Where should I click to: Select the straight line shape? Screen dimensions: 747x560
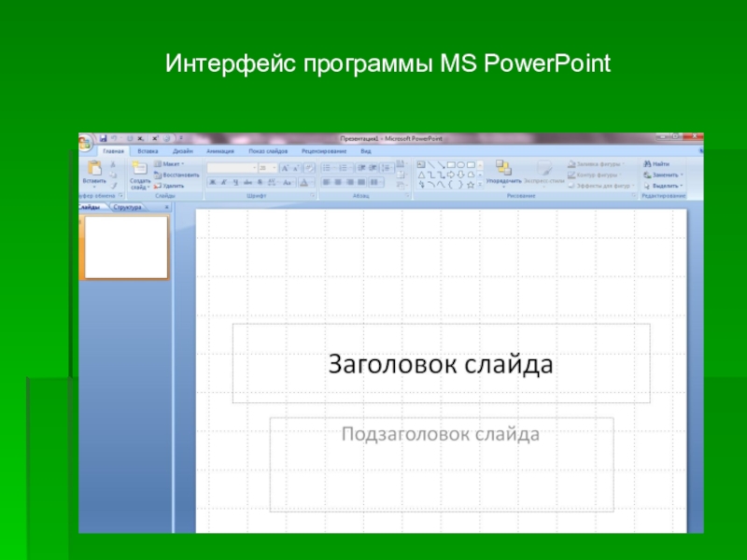[x=431, y=165]
